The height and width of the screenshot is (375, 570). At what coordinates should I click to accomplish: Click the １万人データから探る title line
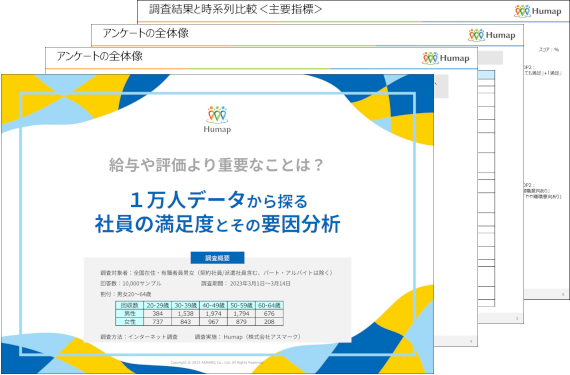click(219, 200)
